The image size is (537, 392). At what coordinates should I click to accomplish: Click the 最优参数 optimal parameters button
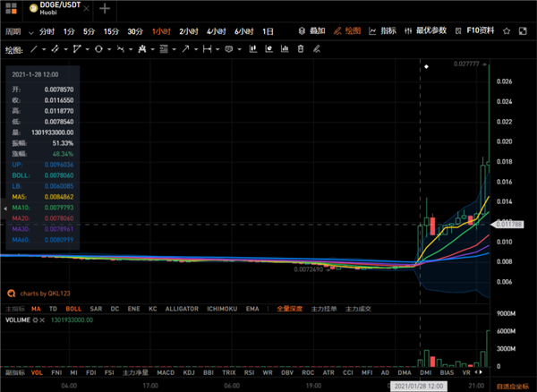(x=431, y=30)
